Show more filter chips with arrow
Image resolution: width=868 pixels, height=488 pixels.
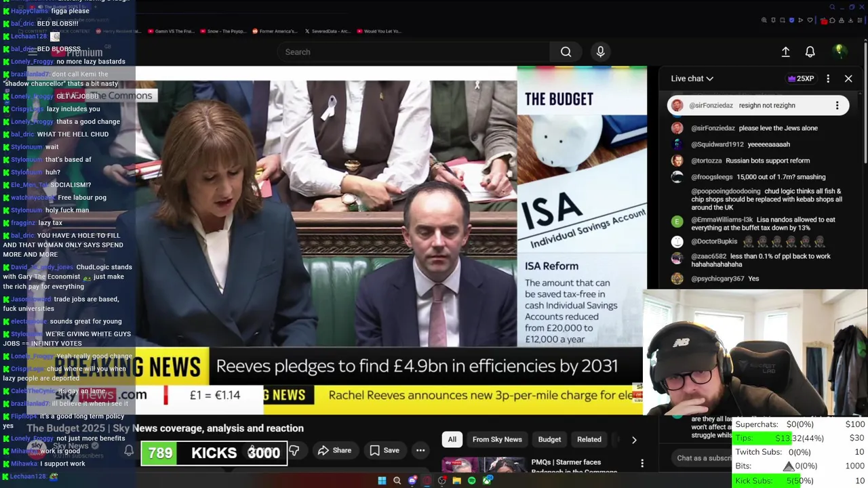click(634, 440)
